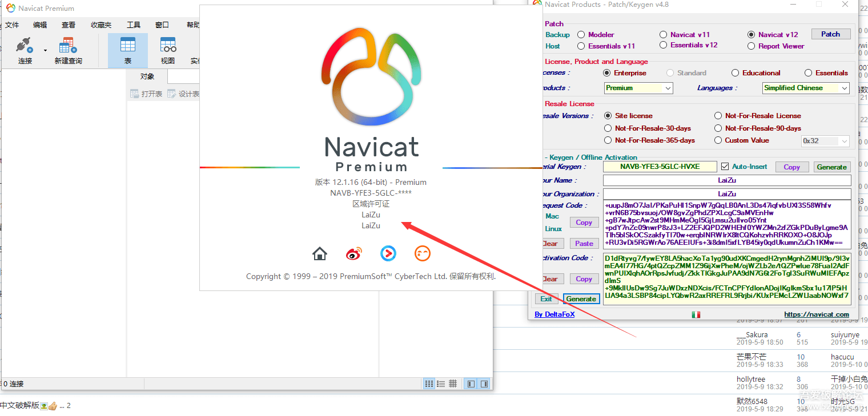
Task: Open the 窗口 menu
Action: [162, 25]
